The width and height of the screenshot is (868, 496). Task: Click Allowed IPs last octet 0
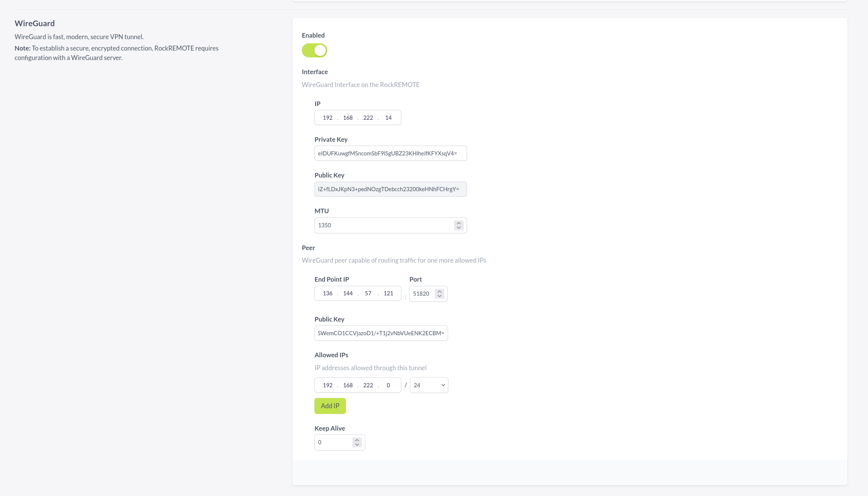pyautogui.click(x=388, y=385)
